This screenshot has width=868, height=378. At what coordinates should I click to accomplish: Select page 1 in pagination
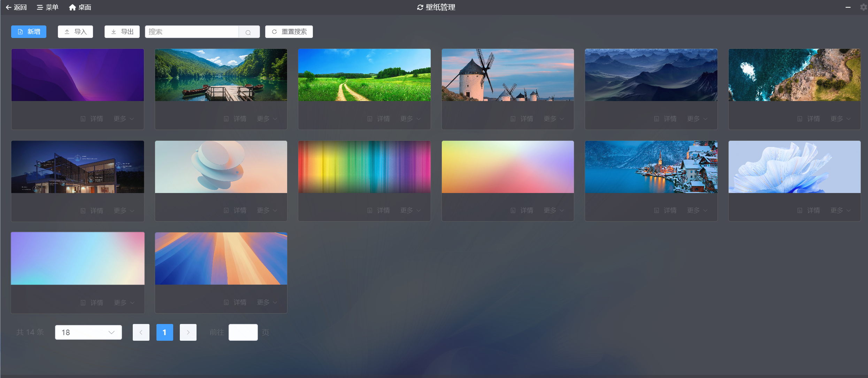(164, 332)
